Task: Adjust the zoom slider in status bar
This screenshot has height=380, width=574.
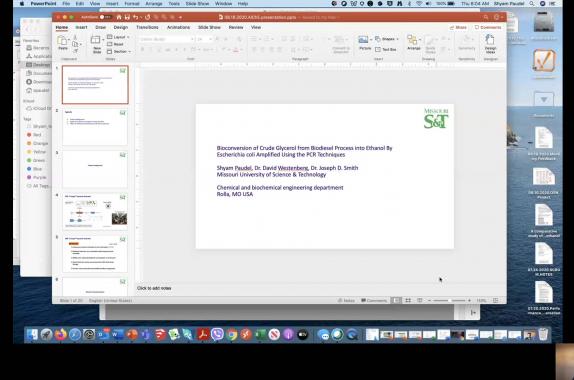Action: coord(449,300)
